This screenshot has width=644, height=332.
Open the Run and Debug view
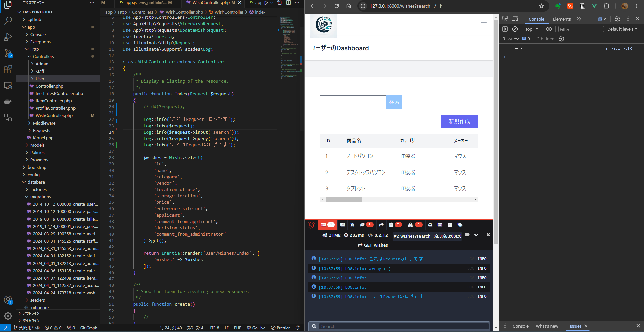point(8,37)
